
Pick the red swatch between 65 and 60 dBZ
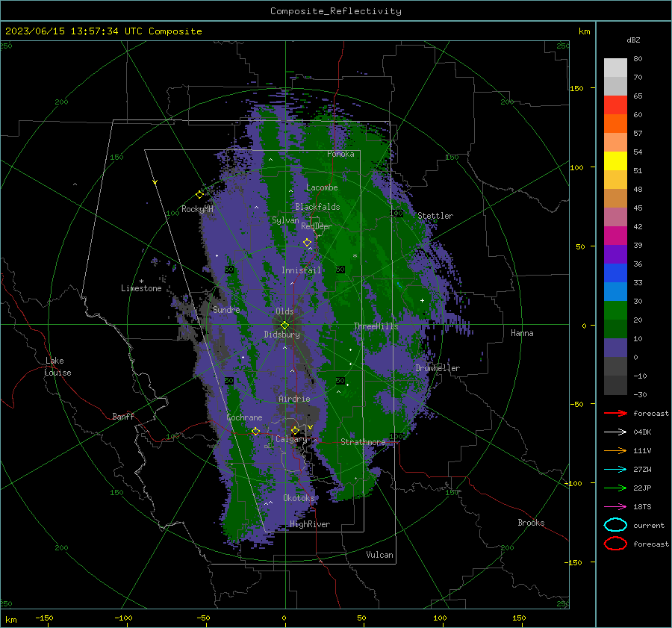[x=615, y=105]
